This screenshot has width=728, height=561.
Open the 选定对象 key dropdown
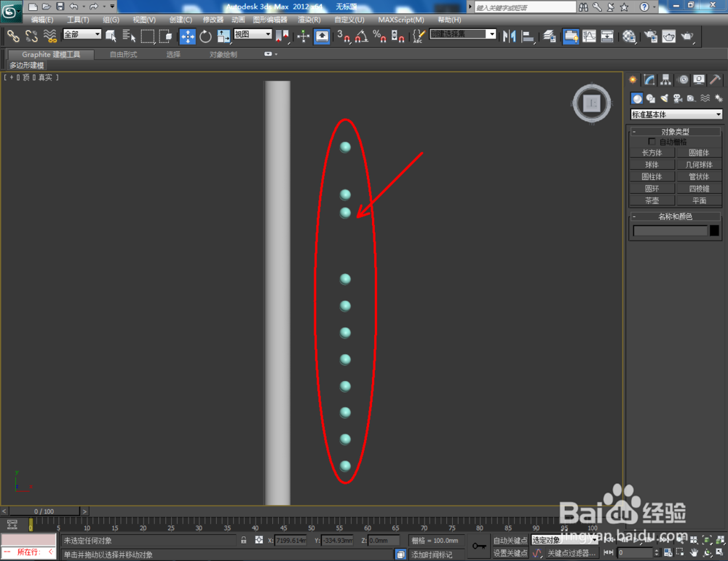pyautogui.click(x=564, y=540)
